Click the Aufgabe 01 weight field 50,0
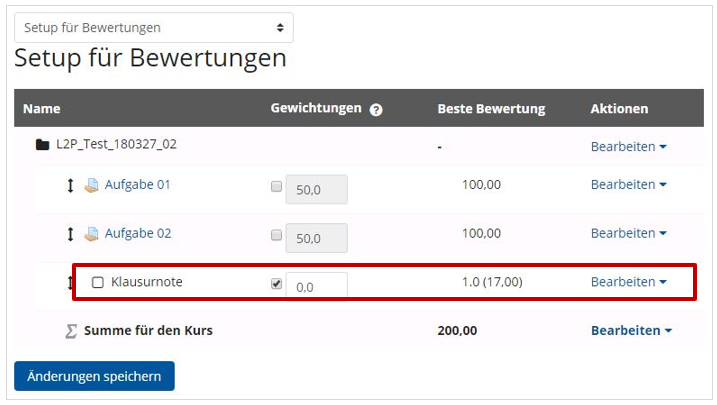Viewport: 717px width, 405px height. coord(316,189)
